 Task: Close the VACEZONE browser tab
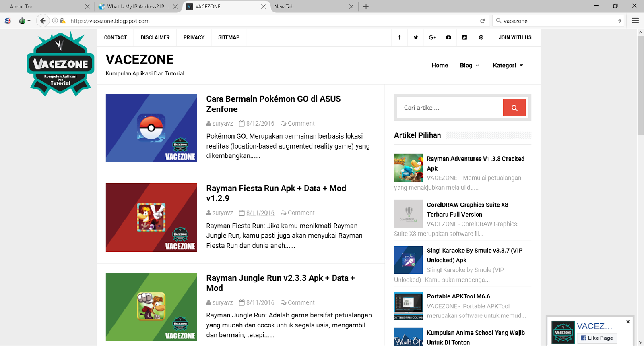pyautogui.click(x=263, y=6)
